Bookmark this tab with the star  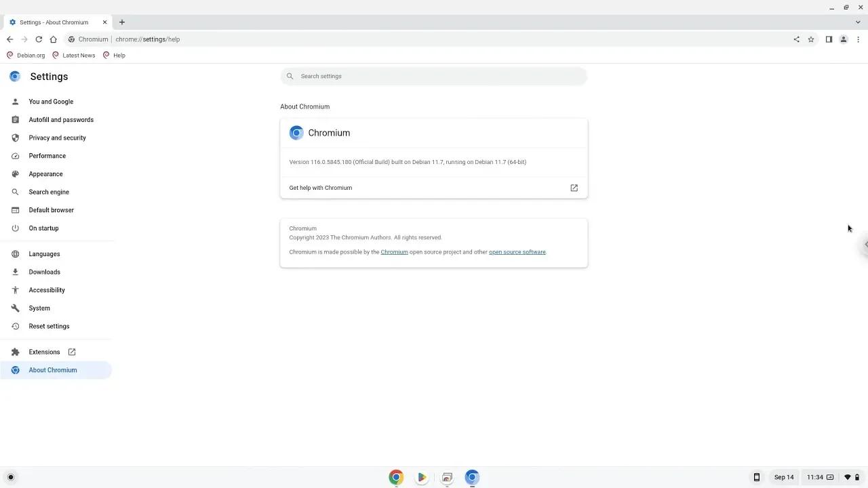click(x=811, y=39)
